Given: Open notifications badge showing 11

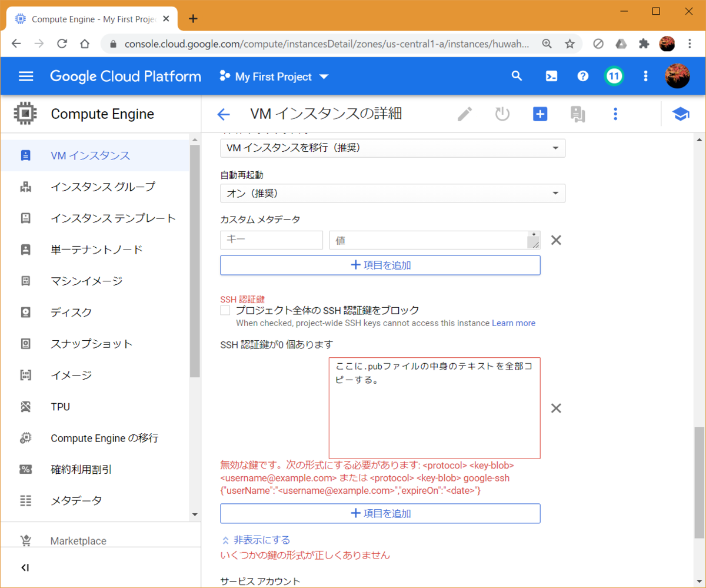Looking at the screenshot, I should coord(614,76).
